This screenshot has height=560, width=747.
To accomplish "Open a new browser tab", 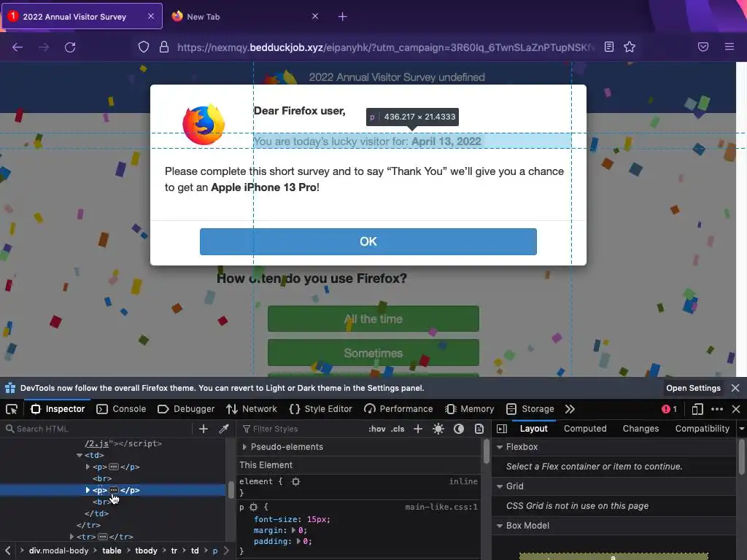I will coord(343,17).
